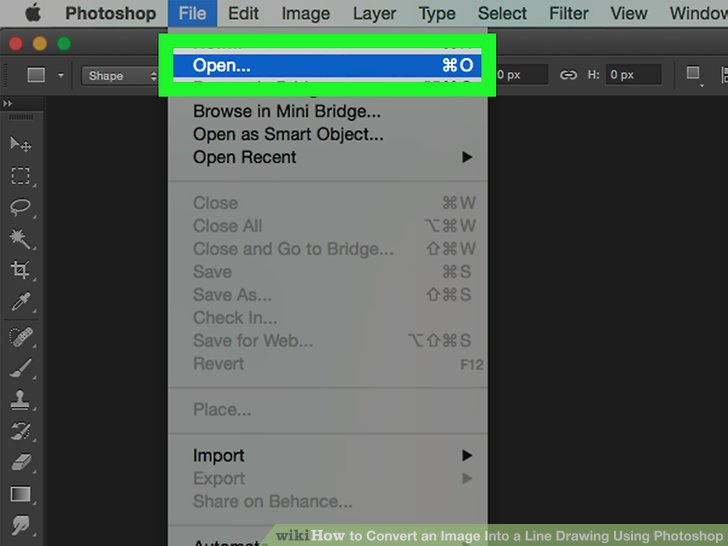Select the Move tool
728x546 pixels.
coord(20,144)
